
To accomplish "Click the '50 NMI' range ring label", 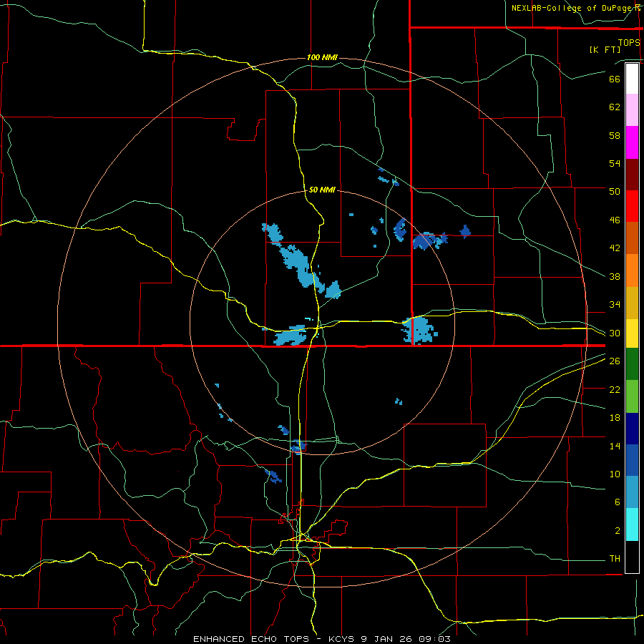I will [323, 190].
